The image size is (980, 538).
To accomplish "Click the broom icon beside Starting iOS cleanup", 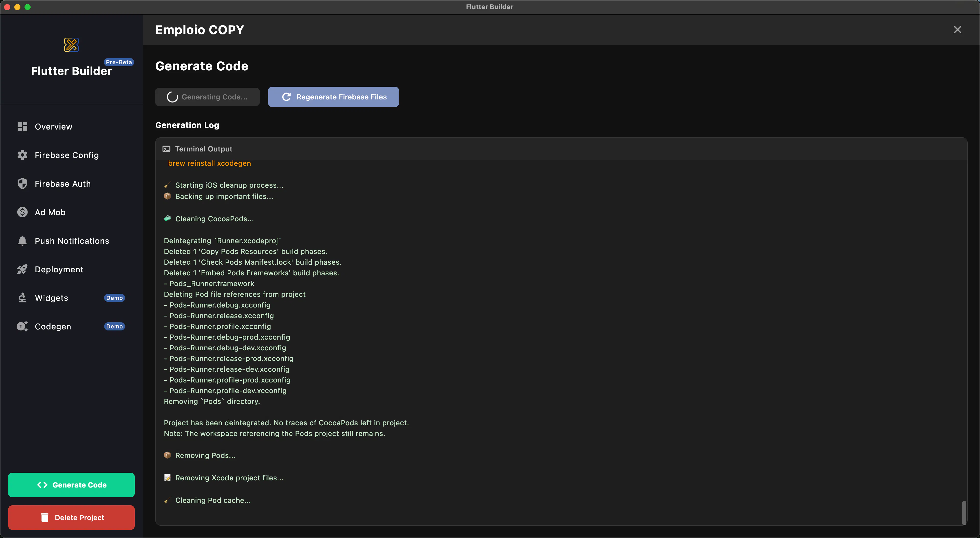I will [x=167, y=185].
